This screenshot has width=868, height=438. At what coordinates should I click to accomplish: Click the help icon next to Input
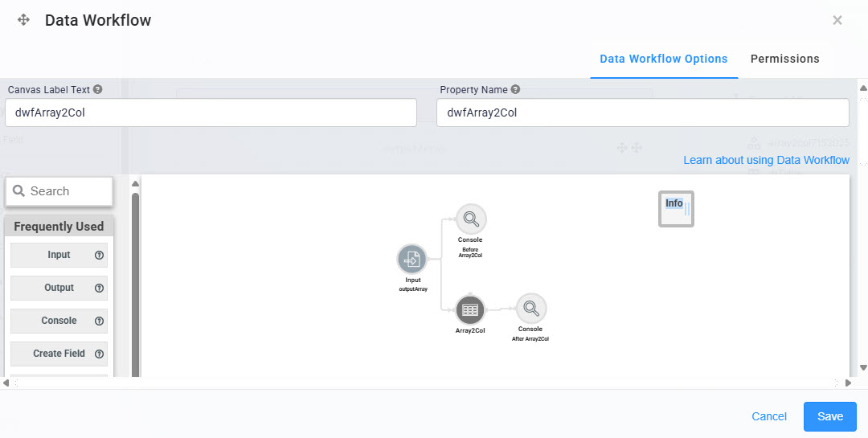pyautogui.click(x=99, y=256)
